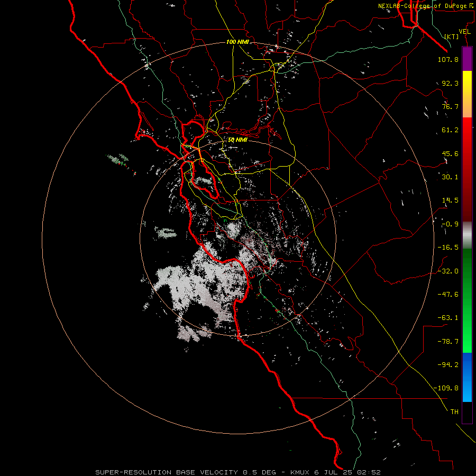Click the Super-Resolution Base Velocity caption text
This screenshot has width=476, height=476.
pyautogui.click(x=237, y=472)
